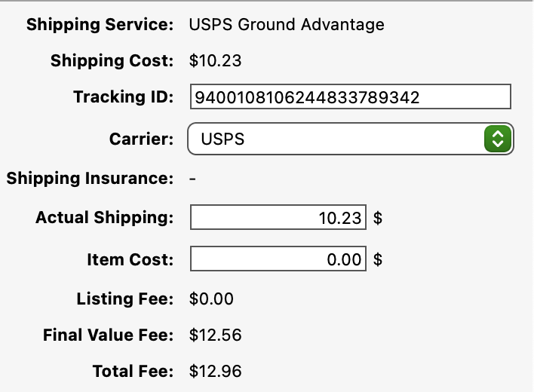Click the Listing Fee value $0.00

tap(211, 299)
